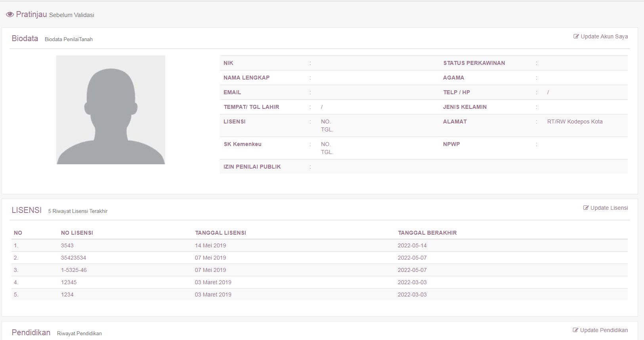The image size is (644, 340).
Task: Click the profile photo placeholder
Action: [x=111, y=110]
